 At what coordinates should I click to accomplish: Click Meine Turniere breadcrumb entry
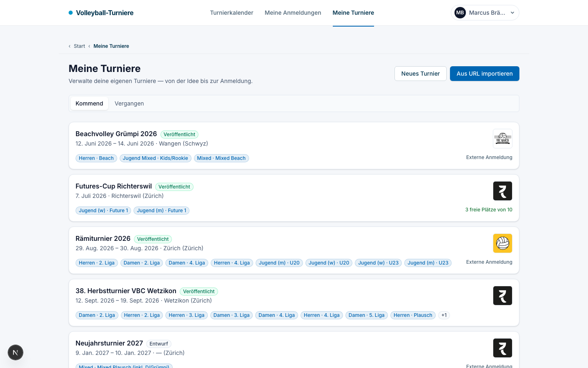coord(111,46)
